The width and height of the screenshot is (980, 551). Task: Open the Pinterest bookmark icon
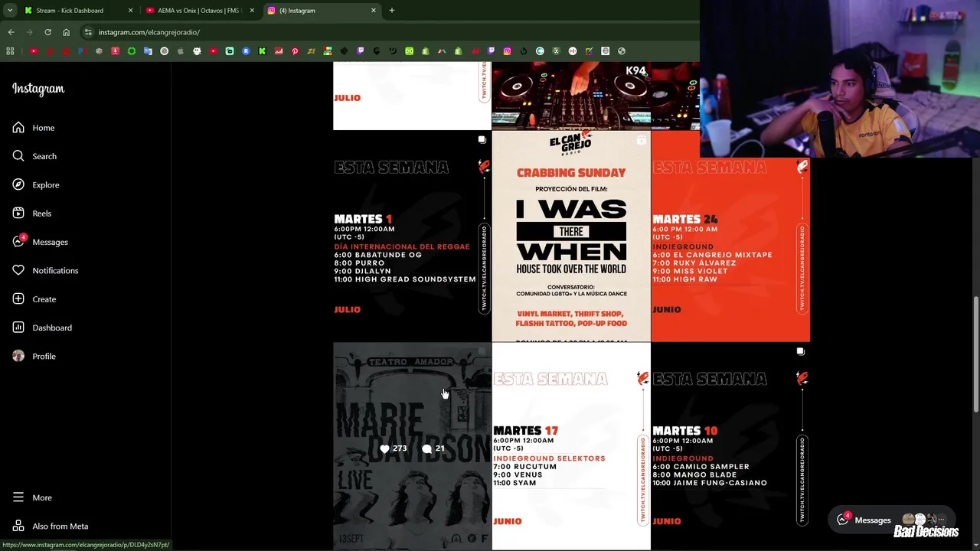tap(295, 51)
